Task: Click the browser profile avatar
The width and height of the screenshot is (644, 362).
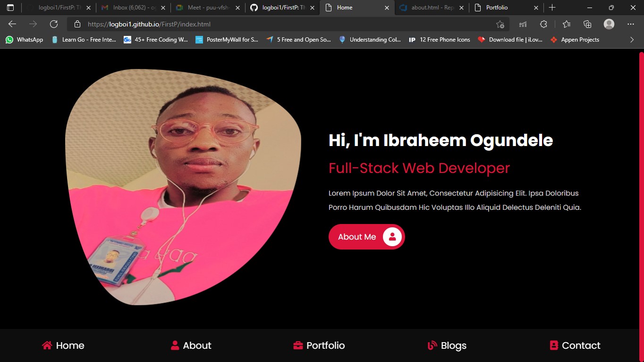Action: tap(609, 24)
